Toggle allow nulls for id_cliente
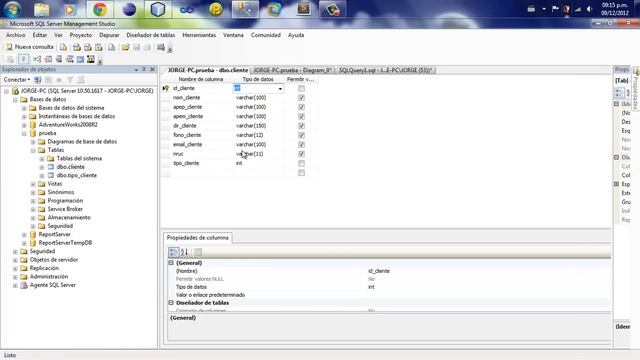Image resolution: width=640 pixels, height=360 pixels. [301, 89]
